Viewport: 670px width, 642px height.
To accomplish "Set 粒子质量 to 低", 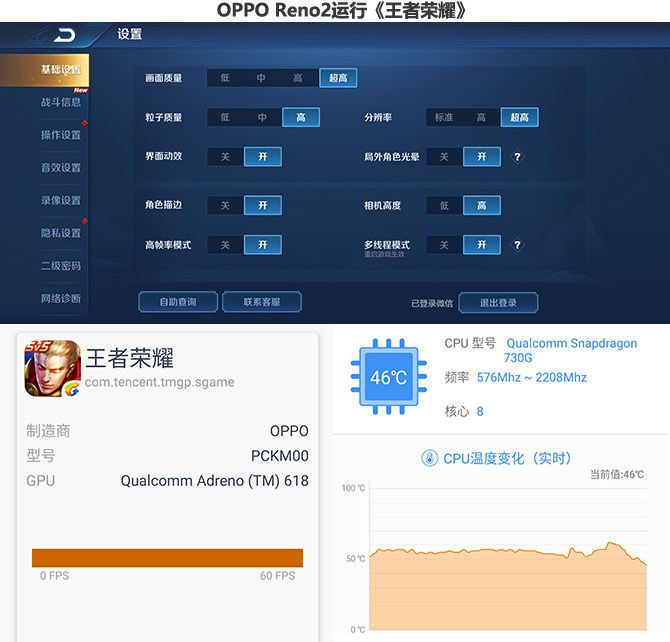I will coord(225,117).
